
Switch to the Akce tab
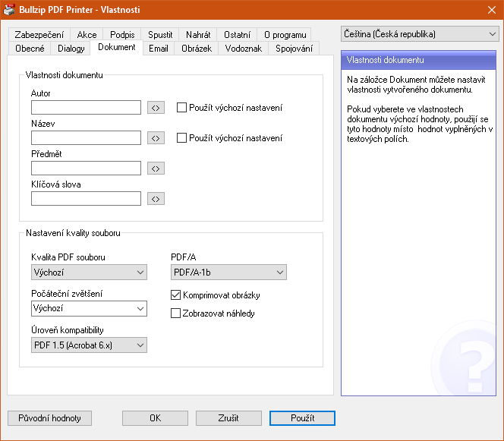pos(87,35)
